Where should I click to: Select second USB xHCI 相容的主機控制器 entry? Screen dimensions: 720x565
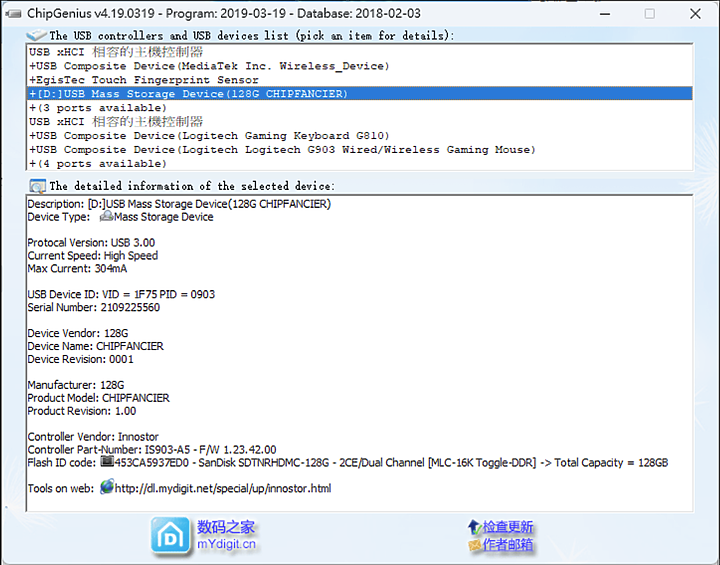tap(360, 122)
